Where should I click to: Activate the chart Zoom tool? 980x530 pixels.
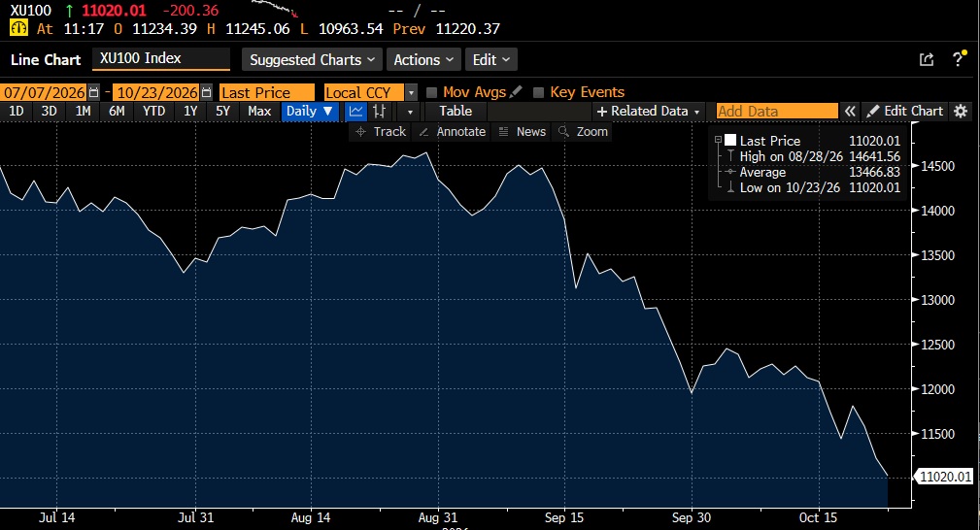583,132
